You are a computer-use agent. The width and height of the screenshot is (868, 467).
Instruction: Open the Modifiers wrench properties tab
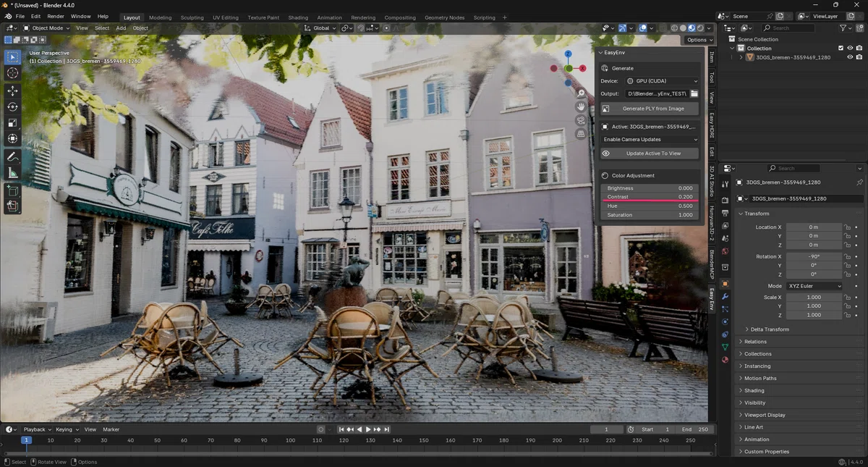[x=725, y=297]
